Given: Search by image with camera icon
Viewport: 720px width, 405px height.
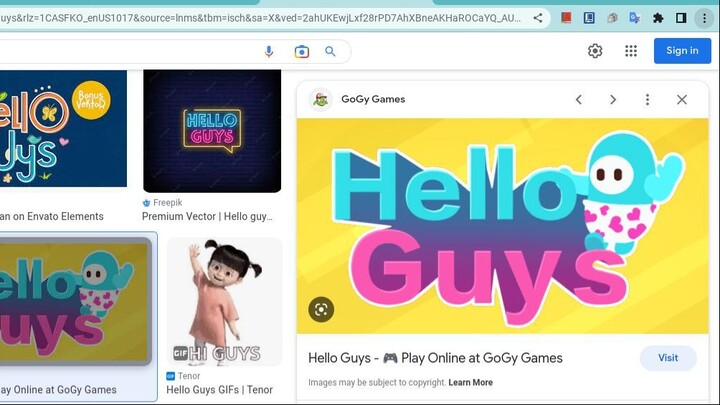Looking at the screenshot, I should tap(302, 51).
